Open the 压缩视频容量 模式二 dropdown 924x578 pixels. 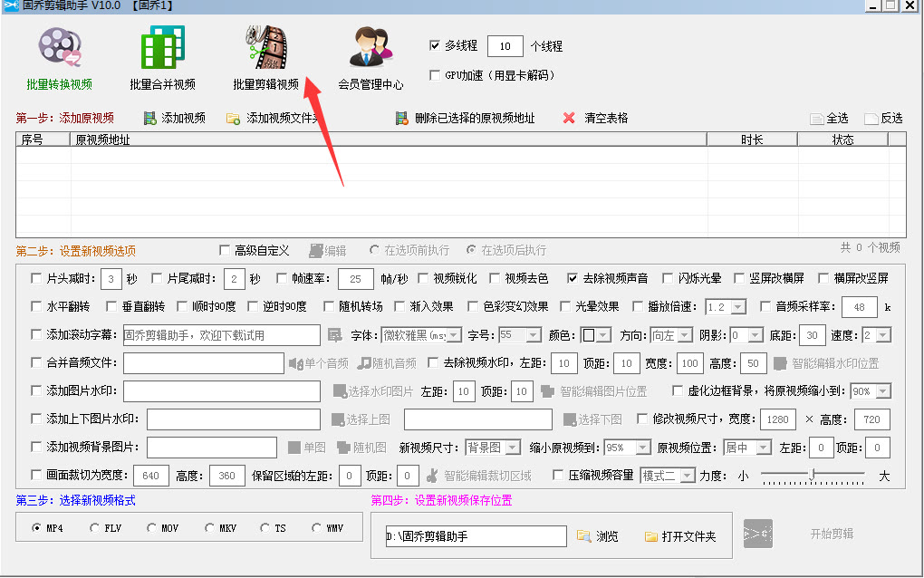coord(688,476)
